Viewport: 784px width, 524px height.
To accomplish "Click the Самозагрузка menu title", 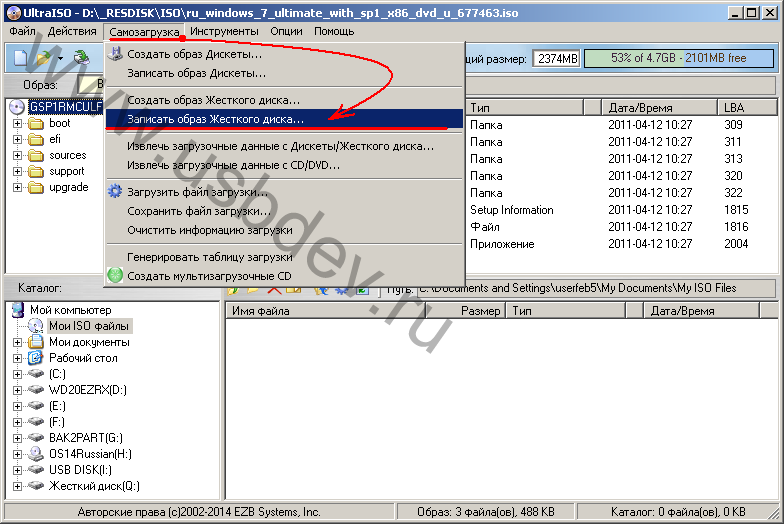I will [x=144, y=32].
